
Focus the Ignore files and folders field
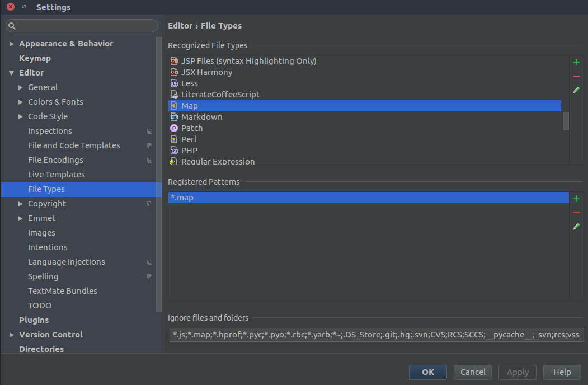click(375, 335)
